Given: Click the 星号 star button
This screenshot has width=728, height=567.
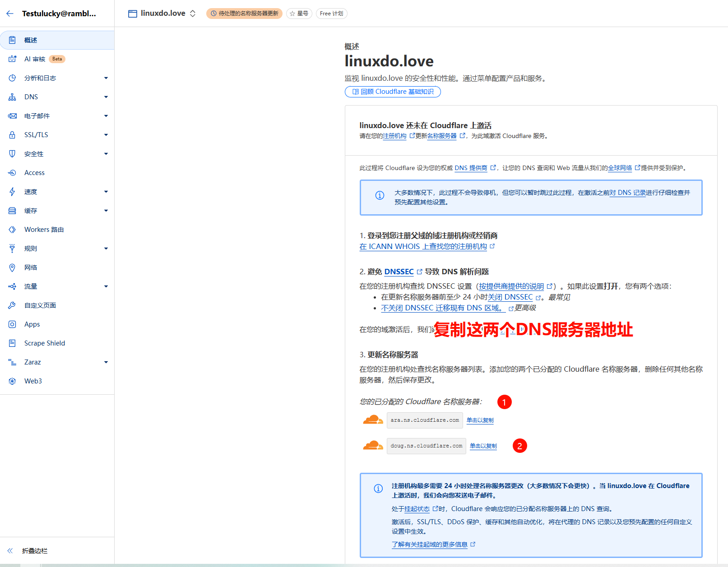Looking at the screenshot, I should (x=299, y=14).
